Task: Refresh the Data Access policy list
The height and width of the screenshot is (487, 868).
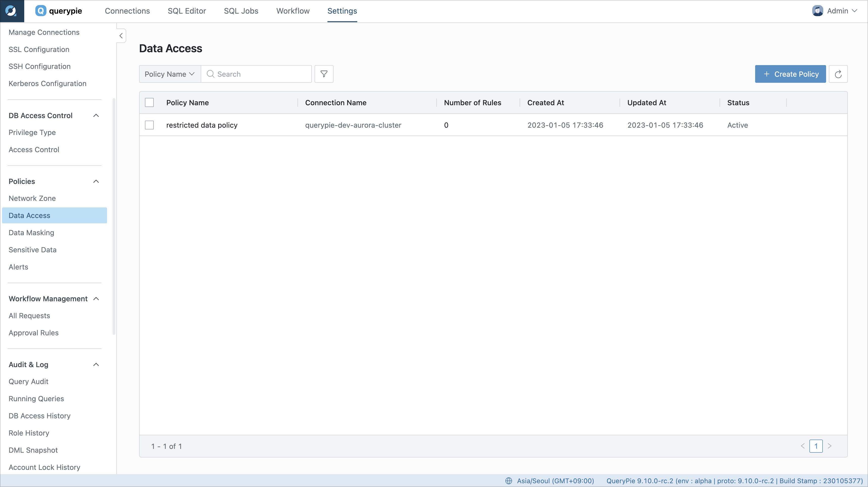Action: [x=838, y=74]
